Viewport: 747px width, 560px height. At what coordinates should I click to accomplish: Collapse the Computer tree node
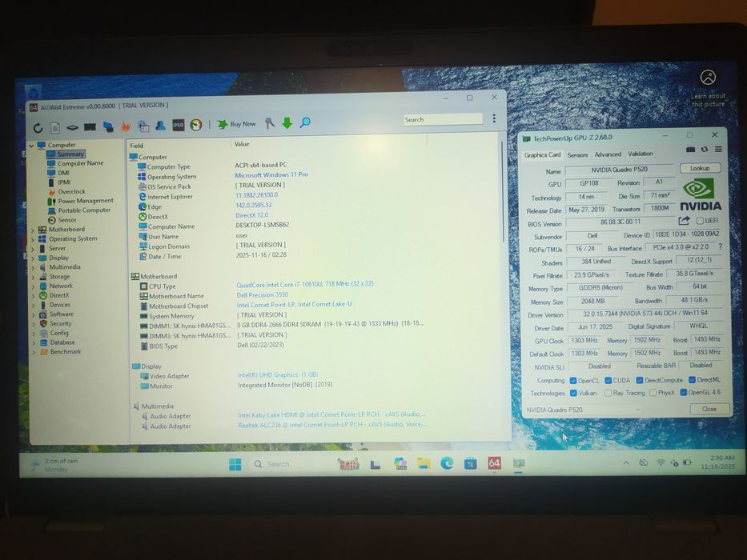31,146
